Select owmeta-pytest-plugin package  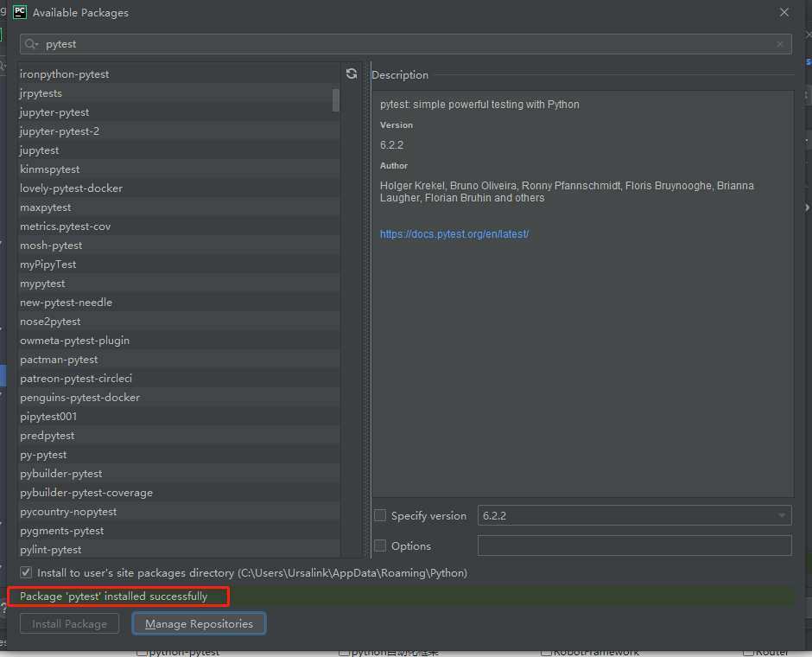click(x=179, y=341)
